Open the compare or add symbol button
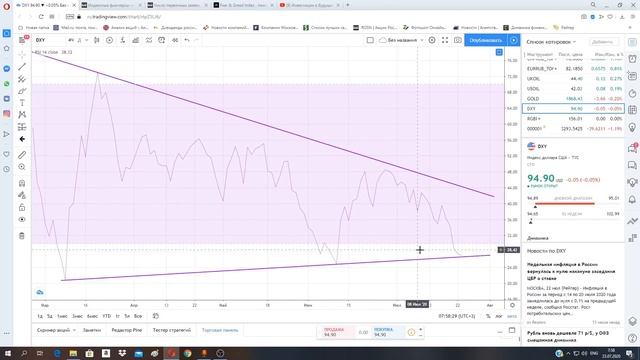The width and height of the screenshot is (640, 360). coord(109,40)
